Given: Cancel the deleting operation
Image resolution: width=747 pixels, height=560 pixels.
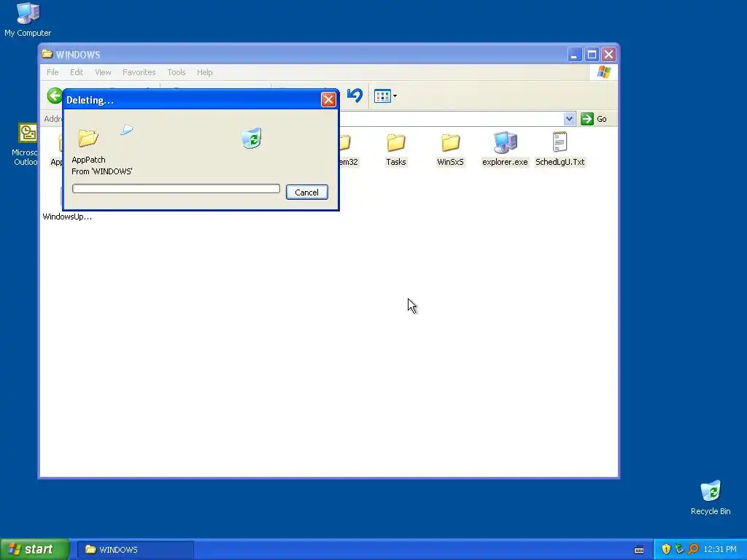Looking at the screenshot, I should pyautogui.click(x=307, y=192).
